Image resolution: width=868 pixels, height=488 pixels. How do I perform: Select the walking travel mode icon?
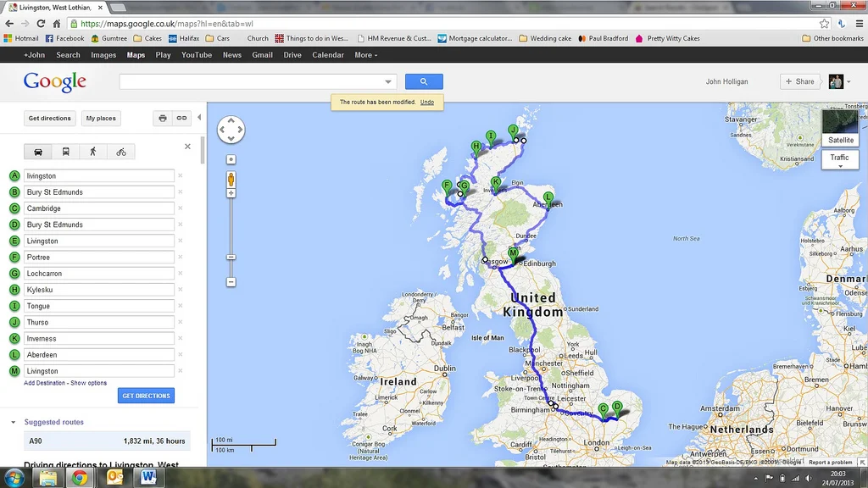coord(93,152)
